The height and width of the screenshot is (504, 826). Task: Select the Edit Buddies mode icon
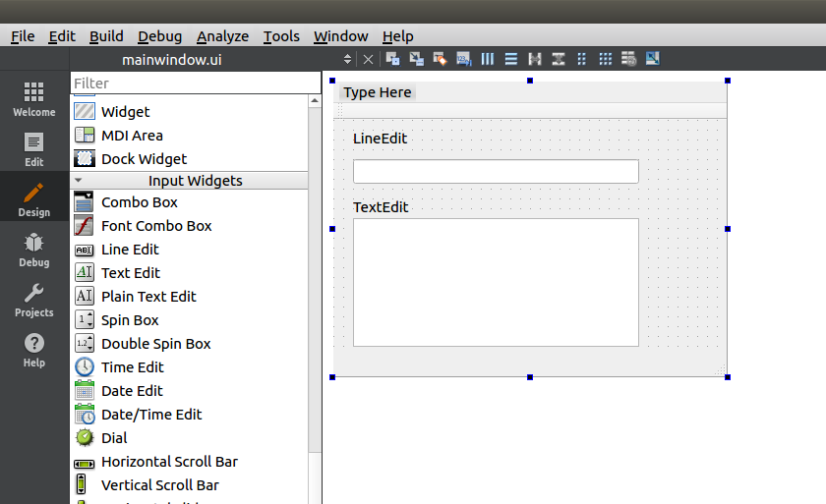[440, 59]
